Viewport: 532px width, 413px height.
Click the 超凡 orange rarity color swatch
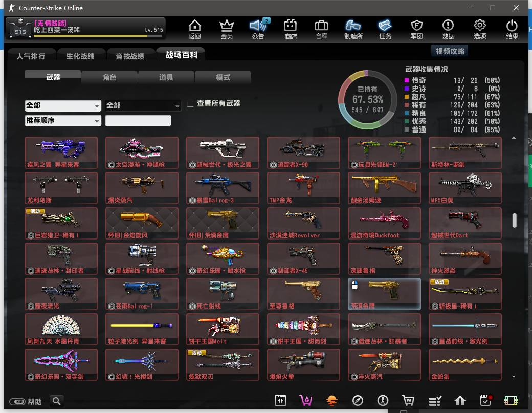407,97
